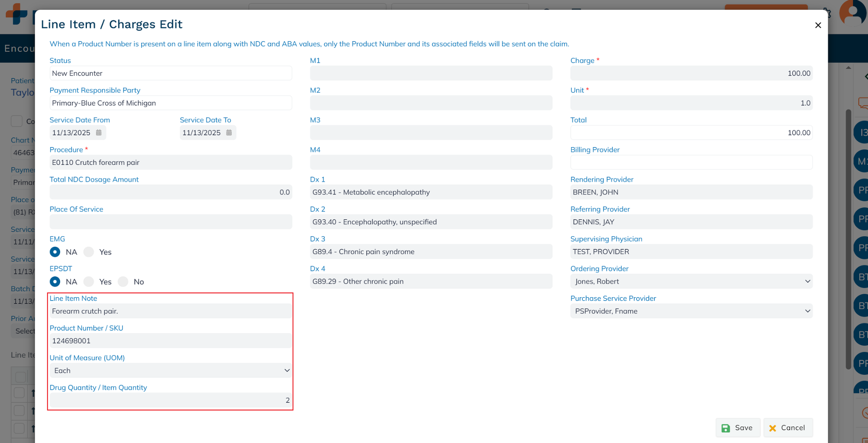Expand the Unit of Measure dropdown
Viewport: 868px width, 443px height.
coord(170,371)
